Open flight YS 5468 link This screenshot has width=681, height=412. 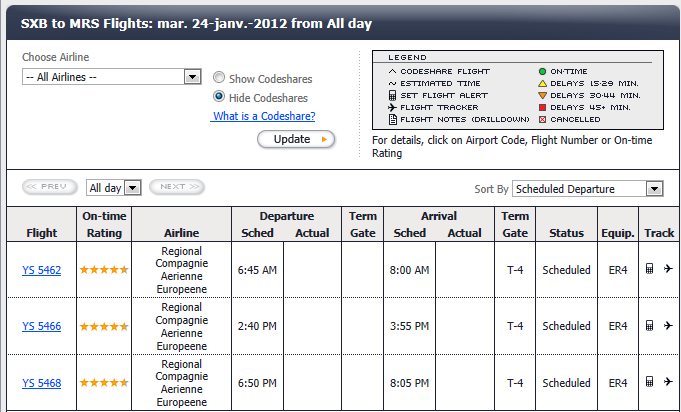(42, 383)
